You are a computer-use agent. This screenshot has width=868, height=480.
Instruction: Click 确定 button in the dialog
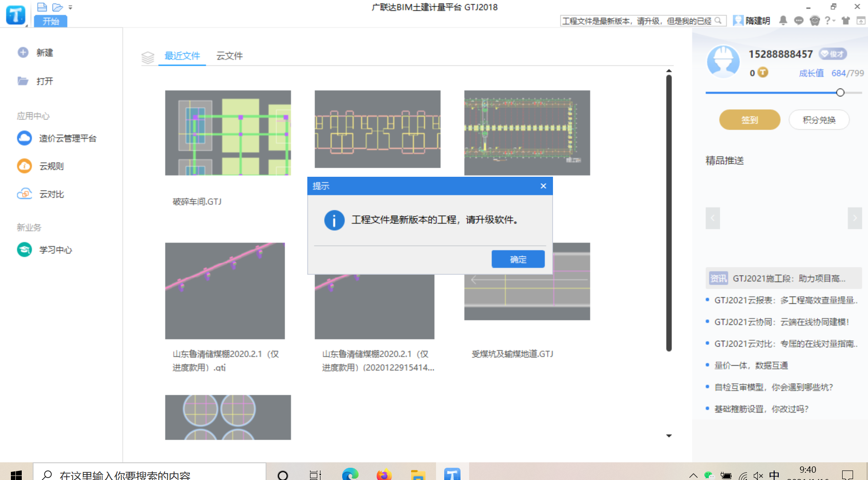(518, 259)
